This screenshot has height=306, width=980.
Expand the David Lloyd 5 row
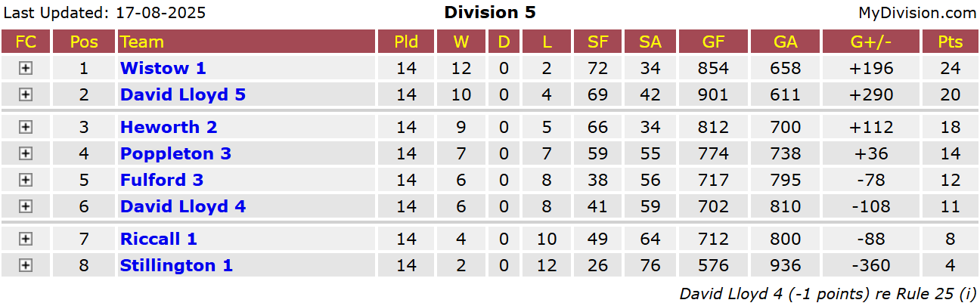pos(26,94)
